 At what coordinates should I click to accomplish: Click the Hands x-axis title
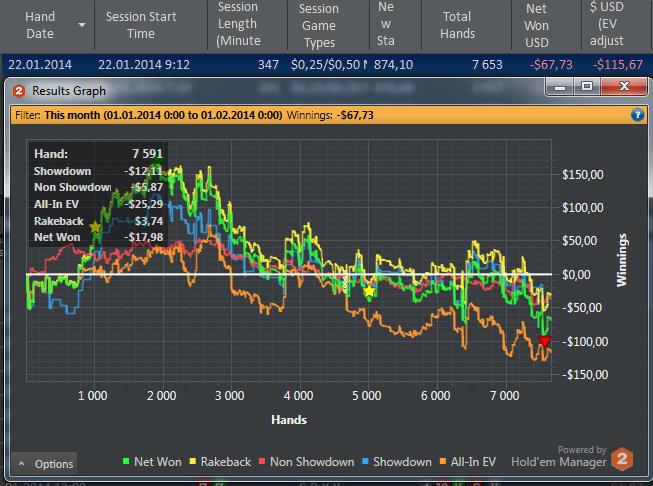[289, 420]
